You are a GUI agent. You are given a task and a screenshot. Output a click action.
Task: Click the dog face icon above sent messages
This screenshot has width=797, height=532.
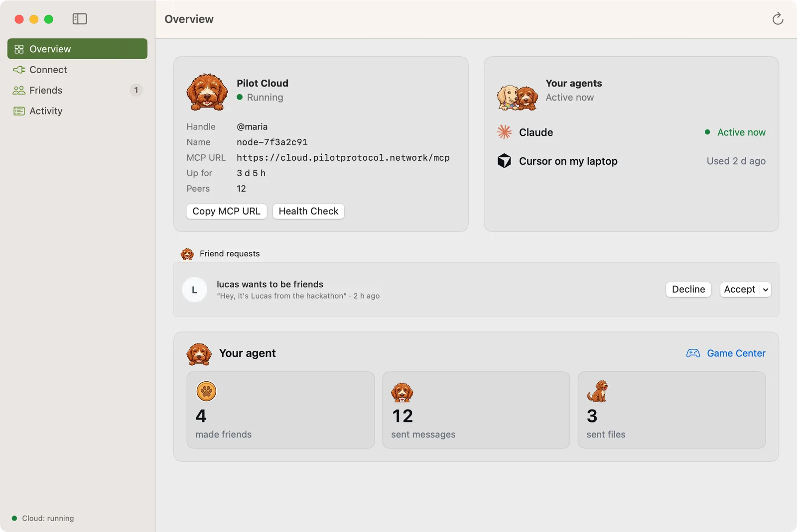coord(402,392)
